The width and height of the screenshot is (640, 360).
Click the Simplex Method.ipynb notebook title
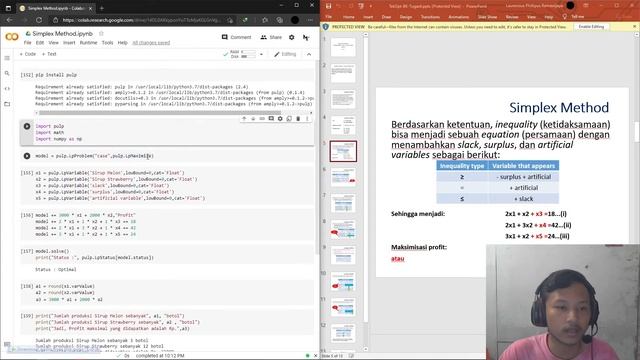pyautogui.click(x=62, y=33)
